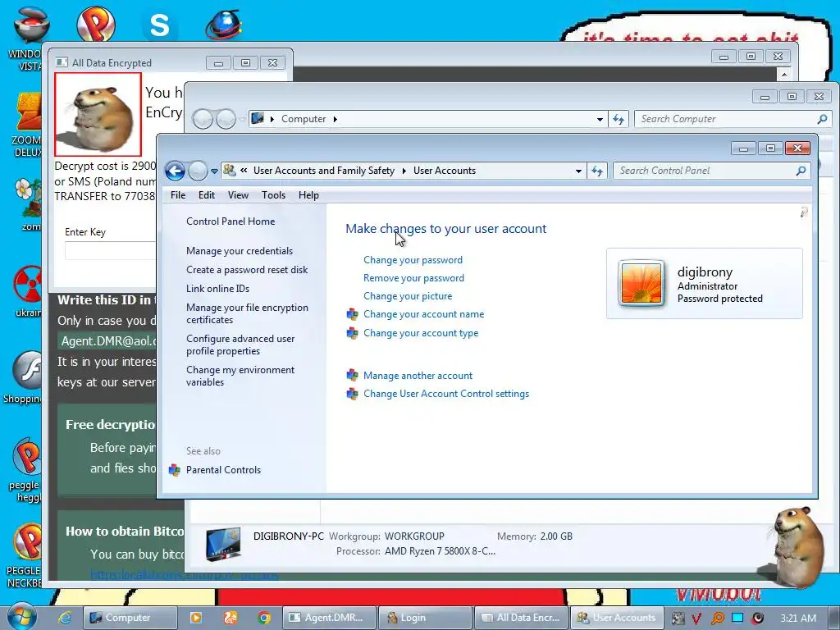840x630 pixels.
Task: Expand address dropdown in Computer window
Action: click(600, 119)
